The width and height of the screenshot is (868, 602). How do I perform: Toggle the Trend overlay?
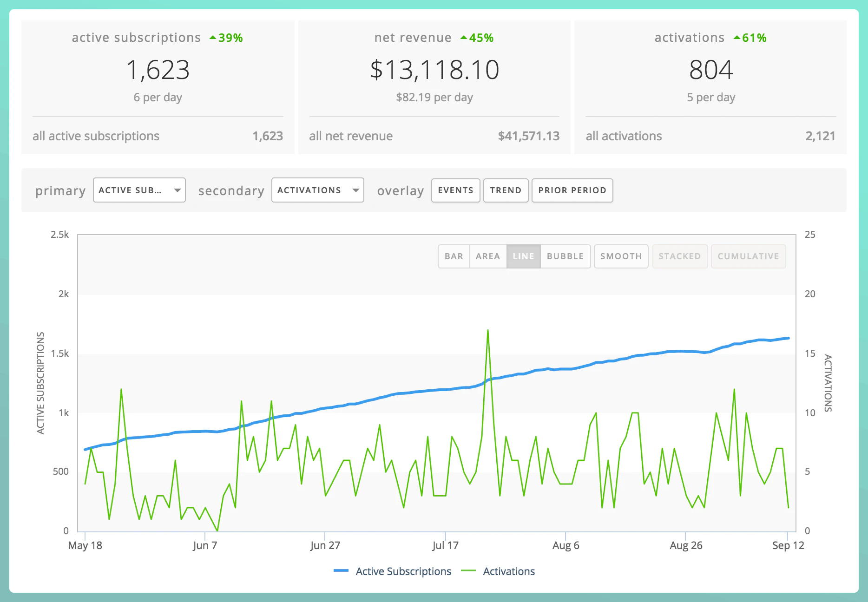[506, 190]
